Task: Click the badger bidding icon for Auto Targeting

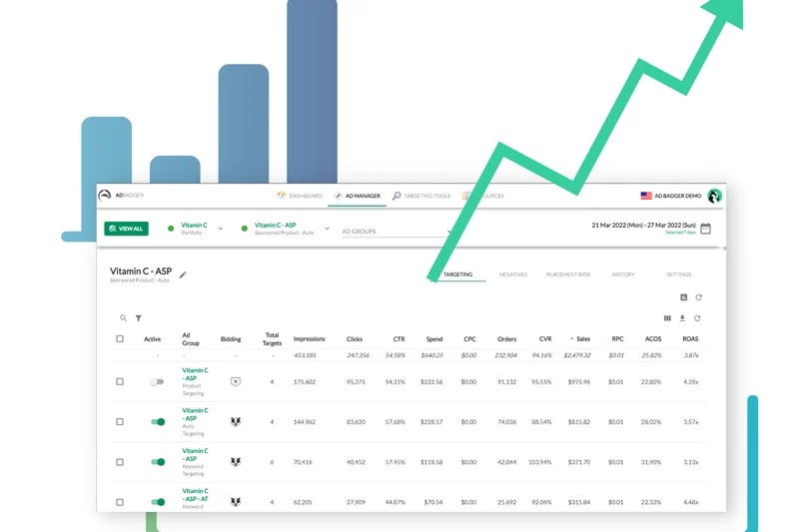Action: click(x=236, y=421)
